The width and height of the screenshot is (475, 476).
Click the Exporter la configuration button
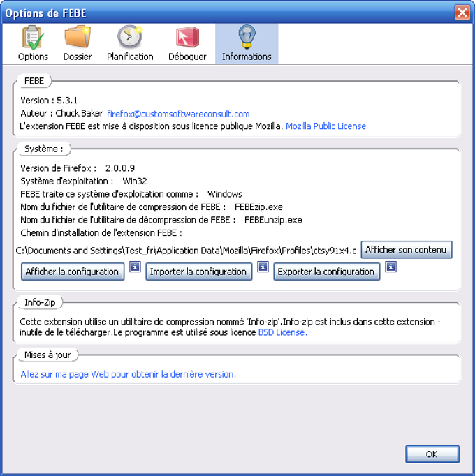pyautogui.click(x=326, y=272)
